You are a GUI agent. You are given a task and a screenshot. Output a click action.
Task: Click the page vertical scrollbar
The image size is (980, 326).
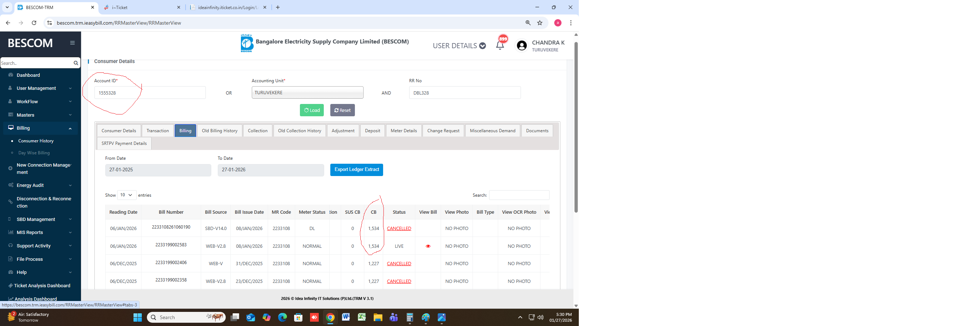click(x=576, y=127)
